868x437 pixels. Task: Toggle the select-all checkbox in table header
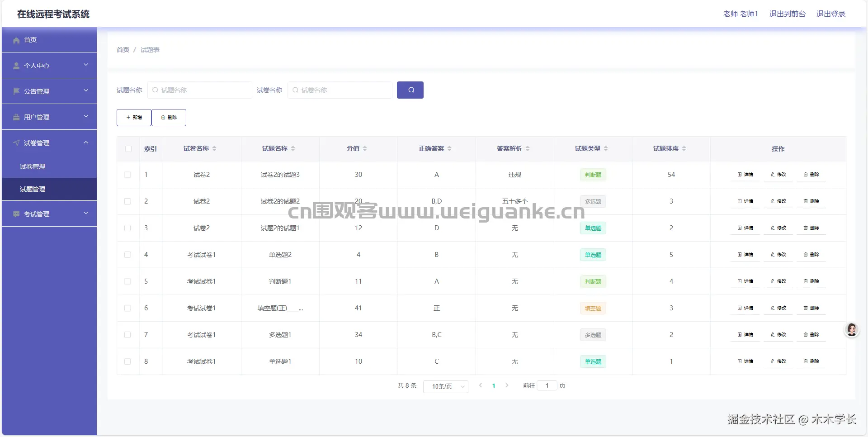point(128,149)
